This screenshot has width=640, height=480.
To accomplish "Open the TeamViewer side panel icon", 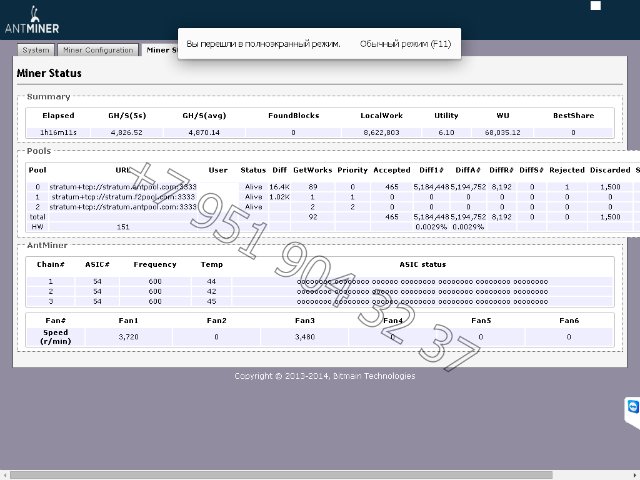I will pos(633,407).
